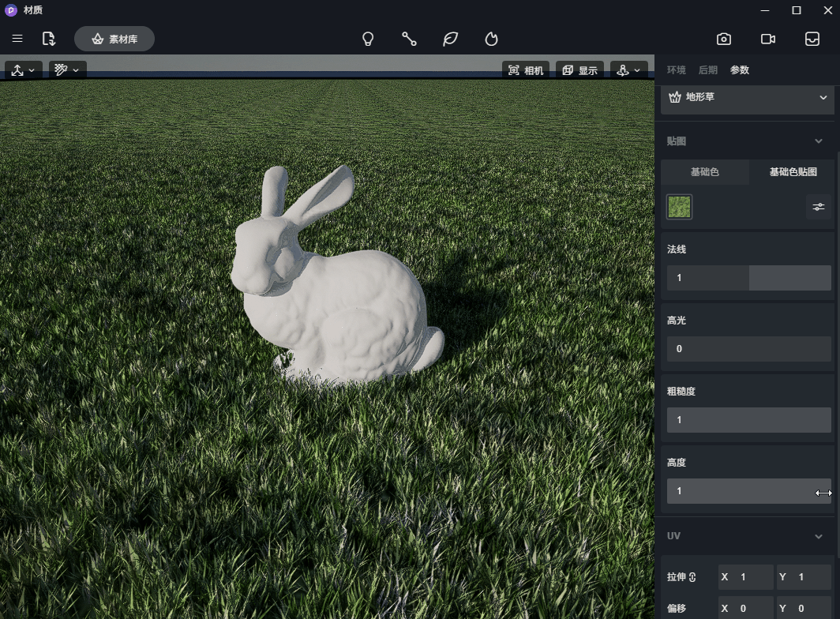The height and width of the screenshot is (619, 840).
Task: Collapse the UV section
Action: tap(819, 536)
